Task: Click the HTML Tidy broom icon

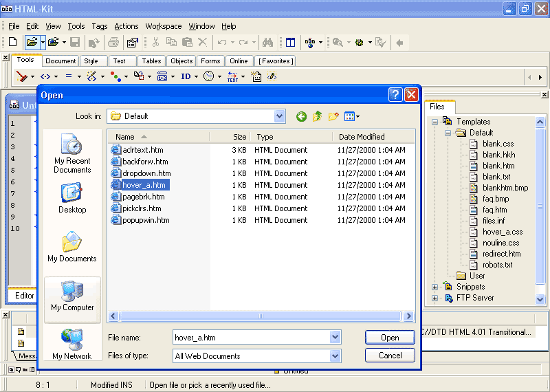Action: click(22, 76)
